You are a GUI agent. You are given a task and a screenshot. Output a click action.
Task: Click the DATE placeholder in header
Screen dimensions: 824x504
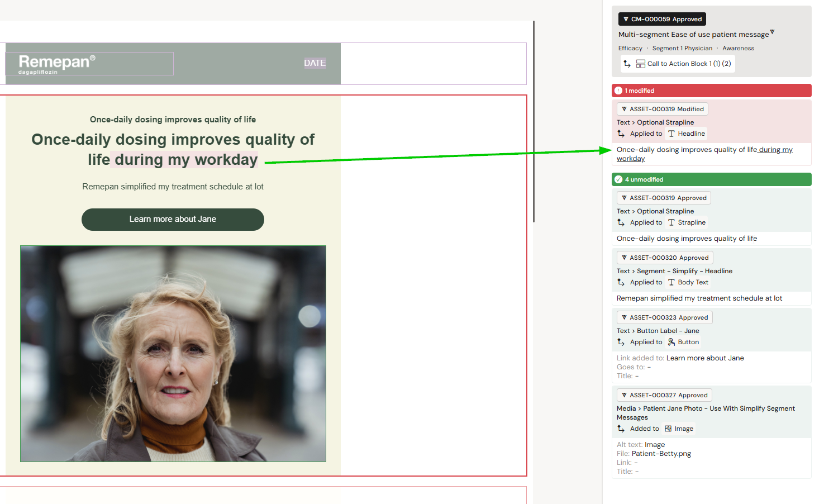[315, 63]
